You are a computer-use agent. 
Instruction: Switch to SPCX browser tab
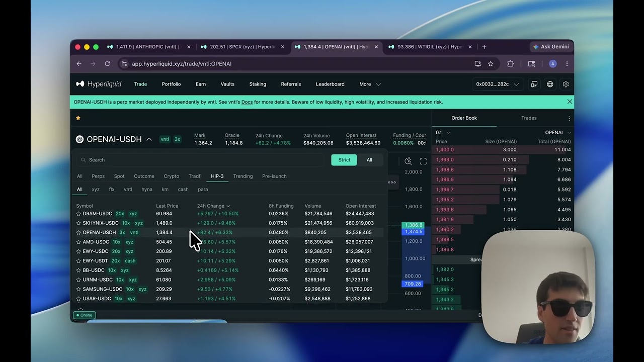(243, 47)
